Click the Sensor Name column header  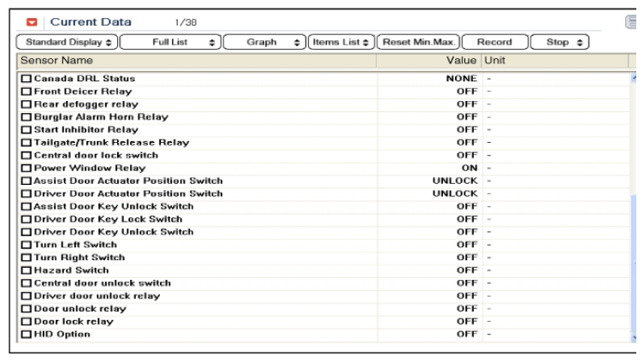coord(197,61)
